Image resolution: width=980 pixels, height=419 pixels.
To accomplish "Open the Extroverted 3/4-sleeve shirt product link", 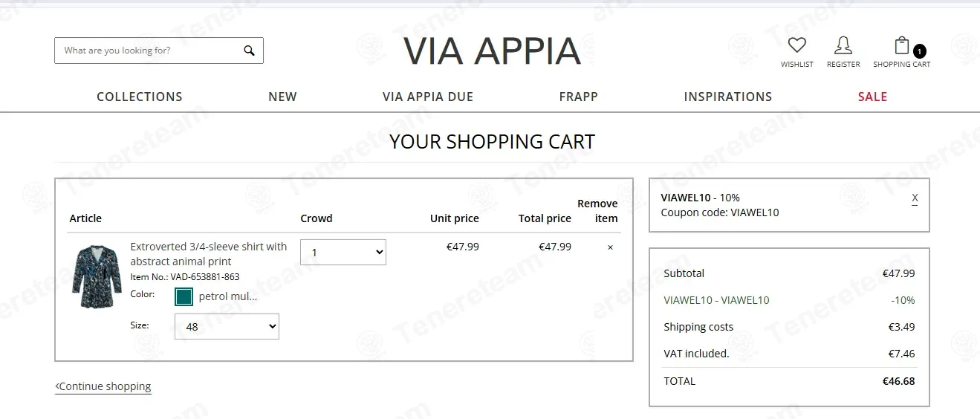I will pyautogui.click(x=209, y=254).
